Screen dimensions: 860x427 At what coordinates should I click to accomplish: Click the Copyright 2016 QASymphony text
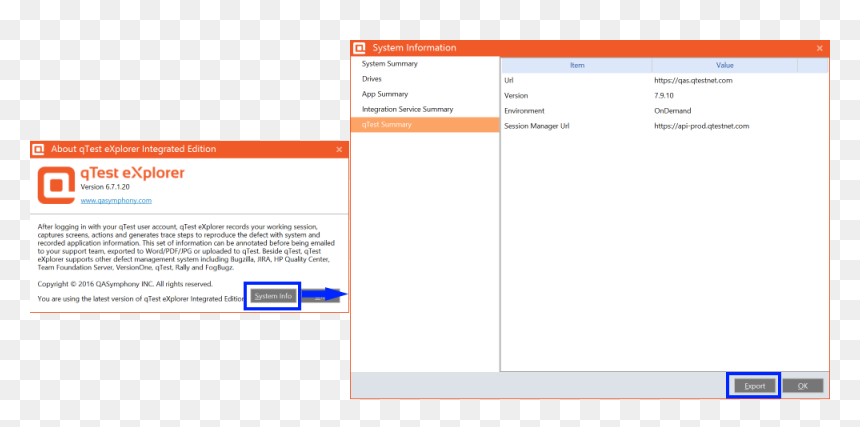pyautogui.click(x=125, y=284)
